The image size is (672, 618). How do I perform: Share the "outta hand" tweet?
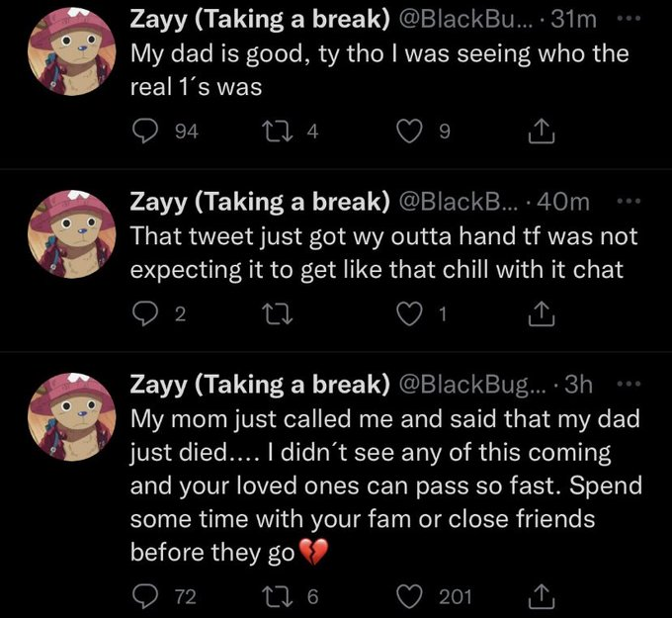coord(540,314)
